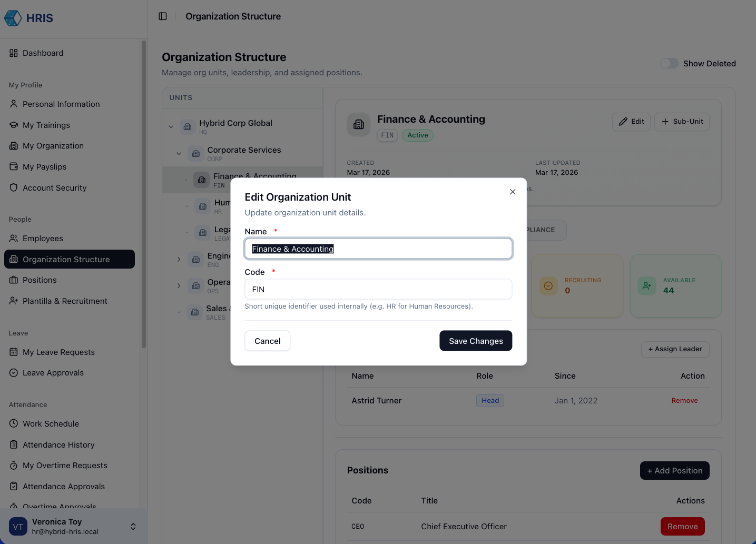Click the My Payslips wallet icon
Image resolution: width=756 pixels, height=544 pixels.
point(14,167)
